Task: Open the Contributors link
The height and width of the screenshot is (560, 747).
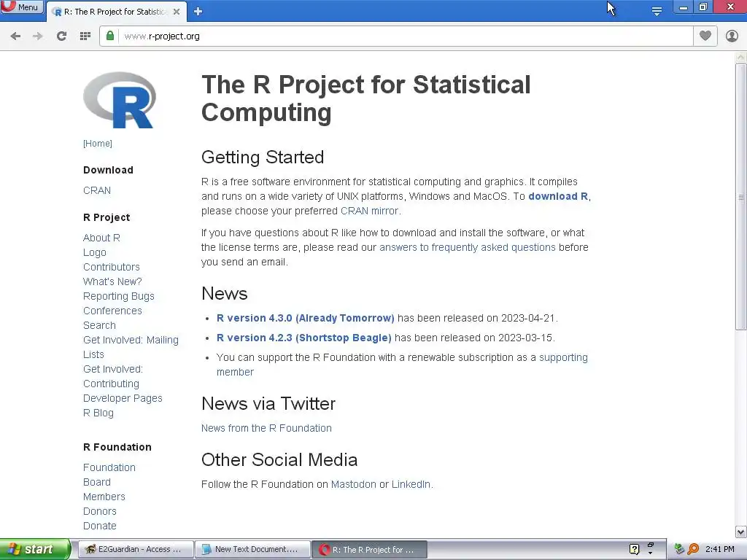Action: [112, 267]
